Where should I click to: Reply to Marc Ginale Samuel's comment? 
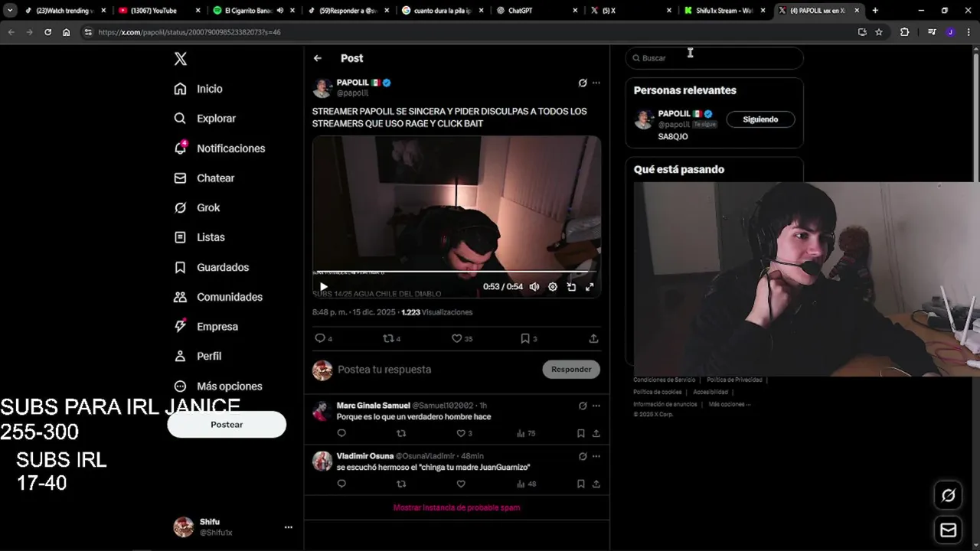click(x=341, y=433)
